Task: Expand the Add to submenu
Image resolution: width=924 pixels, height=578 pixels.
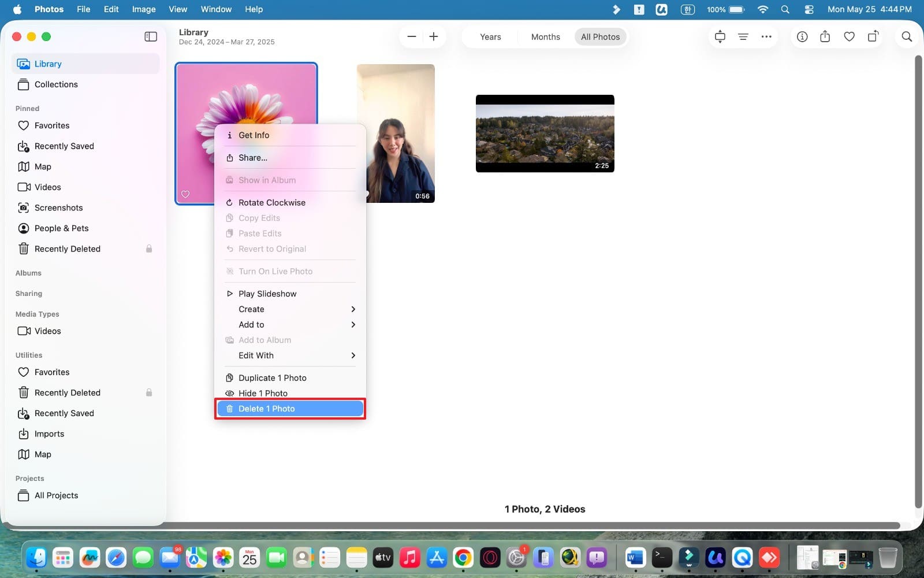Action: pyautogui.click(x=290, y=325)
